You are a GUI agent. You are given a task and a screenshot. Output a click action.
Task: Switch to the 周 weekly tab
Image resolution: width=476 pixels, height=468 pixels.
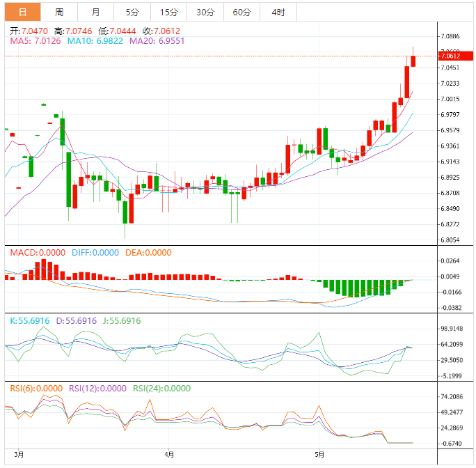(x=59, y=13)
